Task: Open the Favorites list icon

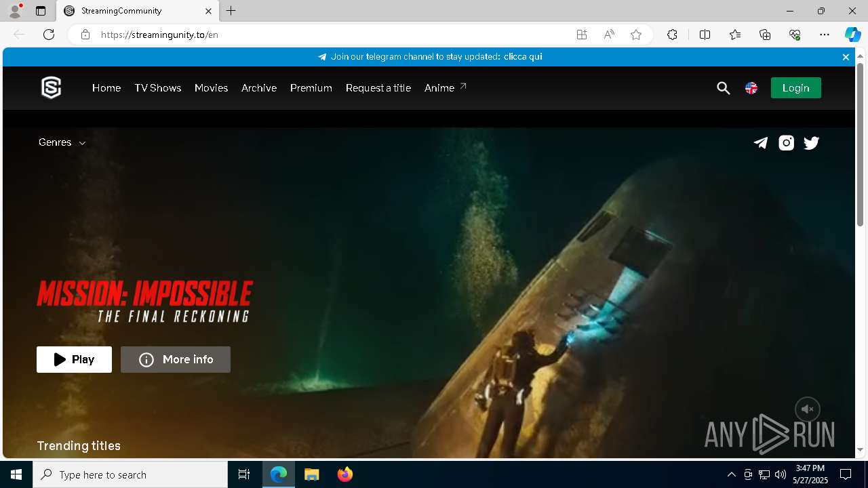Action: (735, 35)
